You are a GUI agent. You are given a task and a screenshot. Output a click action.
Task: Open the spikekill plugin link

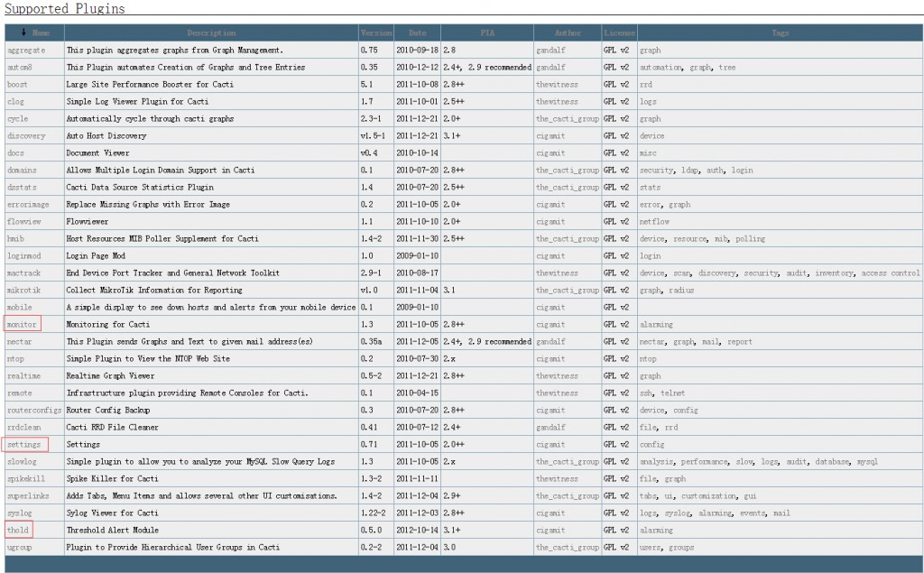[26, 478]
